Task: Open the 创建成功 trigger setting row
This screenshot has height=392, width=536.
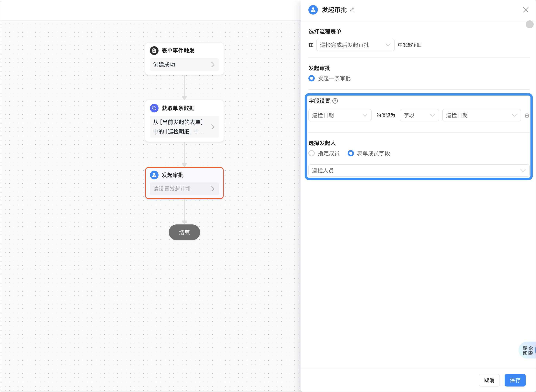Action: (184, 65)
